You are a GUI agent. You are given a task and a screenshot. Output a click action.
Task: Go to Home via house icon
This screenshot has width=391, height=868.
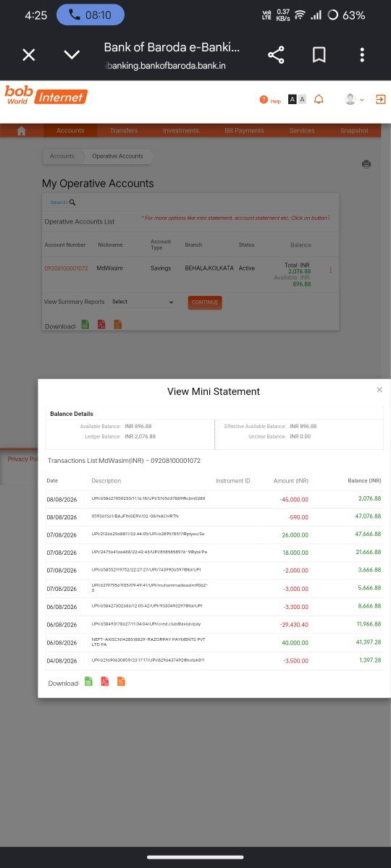coord(22,131)
